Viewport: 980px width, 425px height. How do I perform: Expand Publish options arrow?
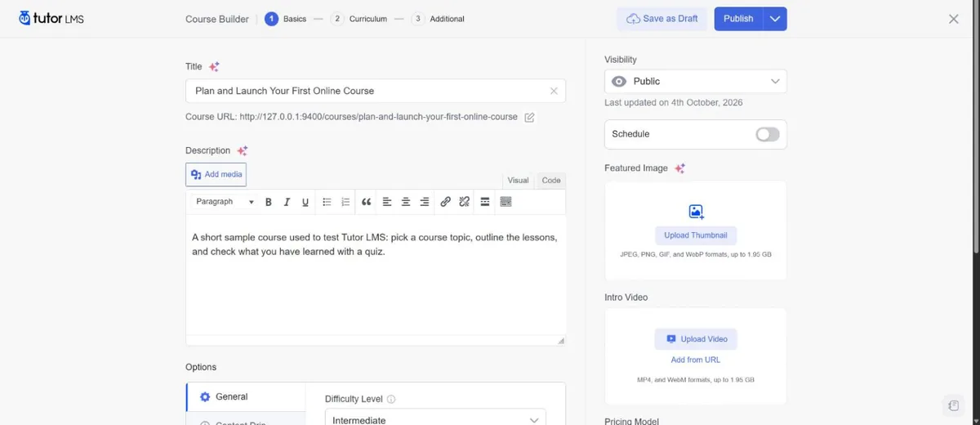coord(775,19)
